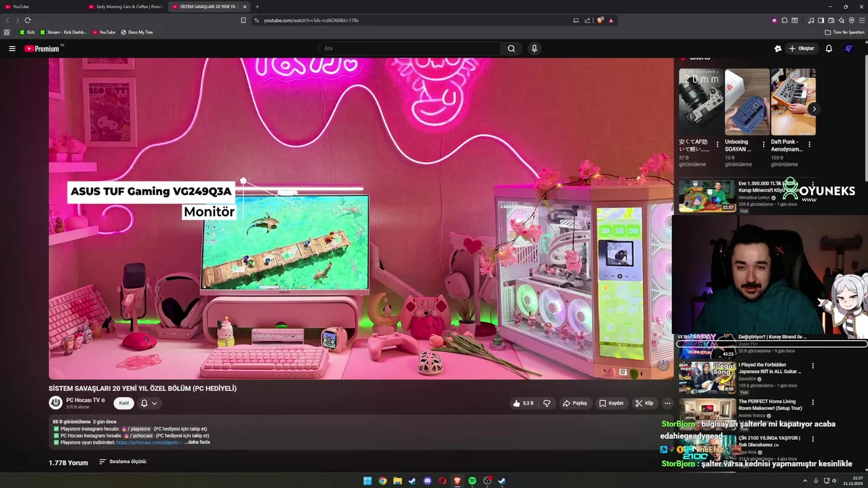Go back with browser back arrow
The width and height of the screenshot is (868, 488).
7,20
